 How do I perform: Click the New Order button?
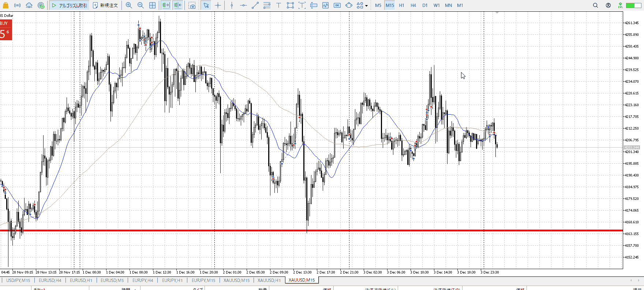(x=105, y=5)
